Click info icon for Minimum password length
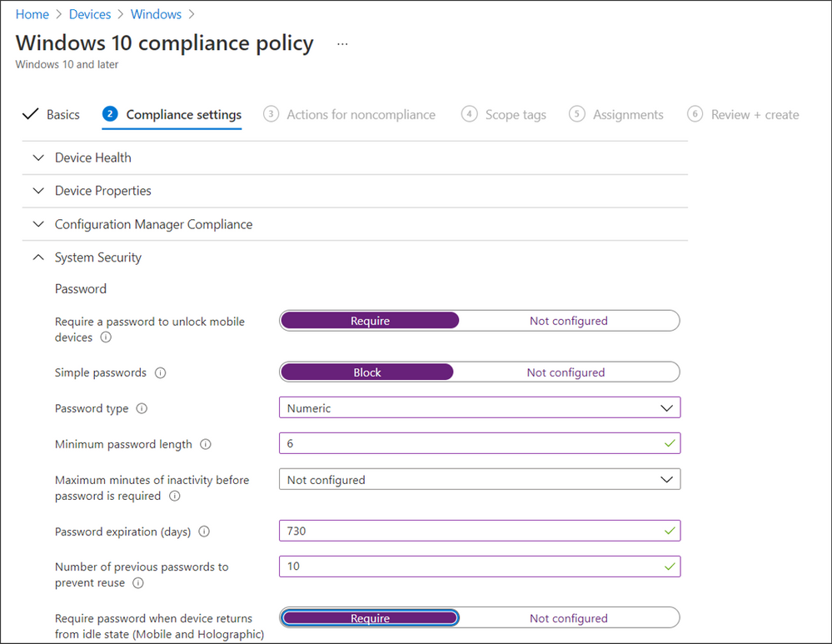 [x=206, y=445]
